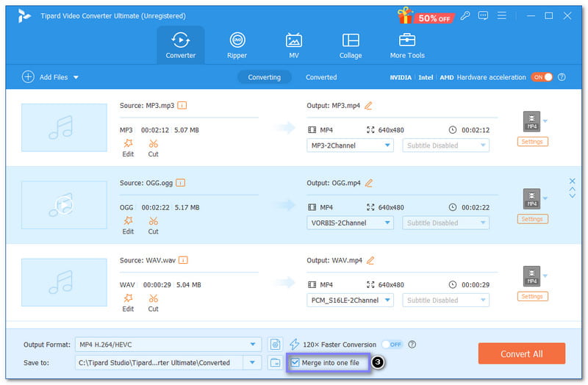Open Settings for the OGG output
This screenshot has height=385, width=588.
tap(532, 219)
